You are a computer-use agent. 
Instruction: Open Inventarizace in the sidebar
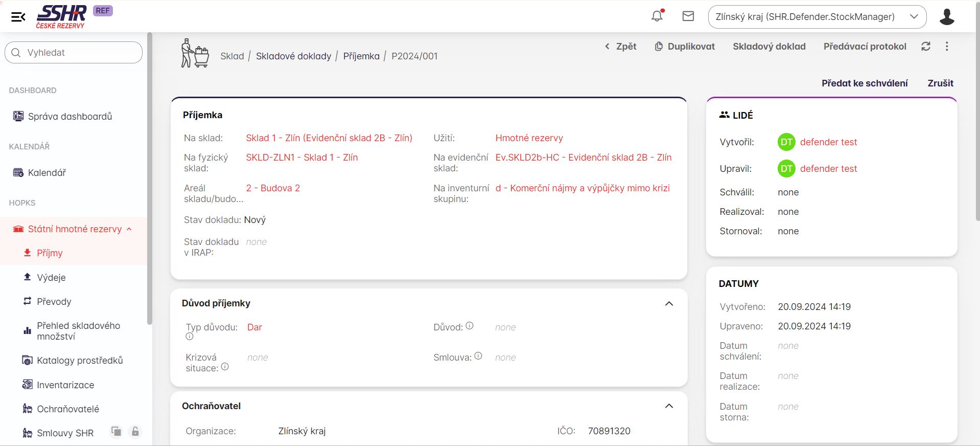click(65, 385)
